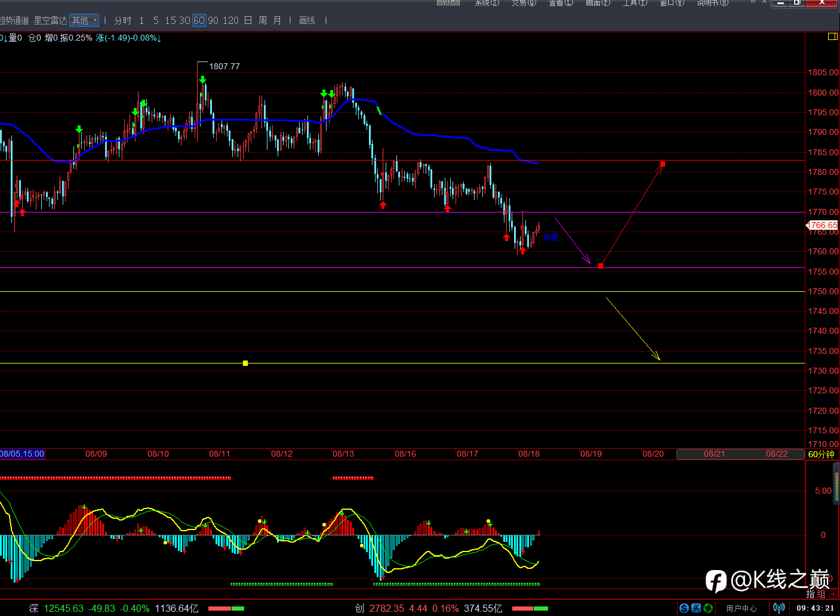840x616 pixels.
Task: Click the green diamond status icon
Action: click(x=708, y=608)
